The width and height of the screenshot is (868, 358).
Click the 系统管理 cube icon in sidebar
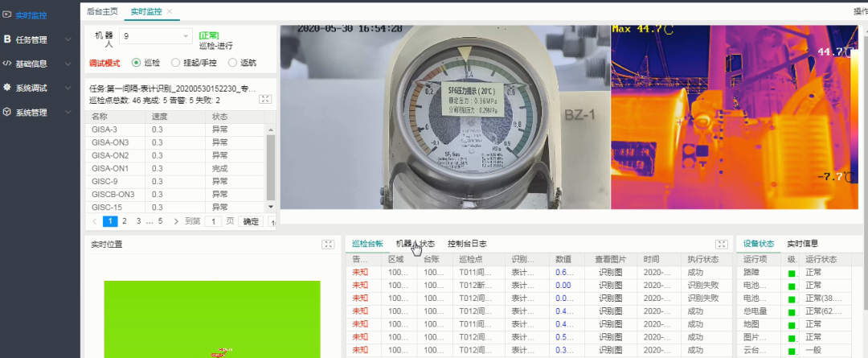coord(8,112)
